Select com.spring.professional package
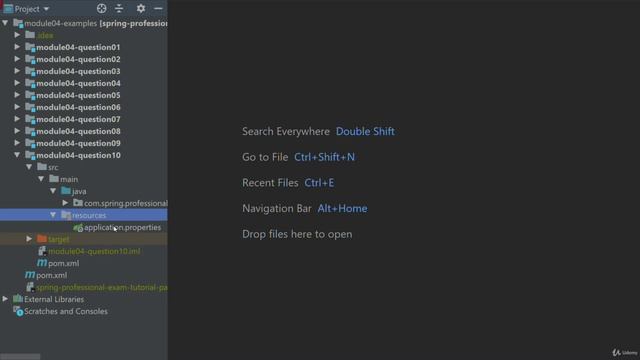 (126, 203)
